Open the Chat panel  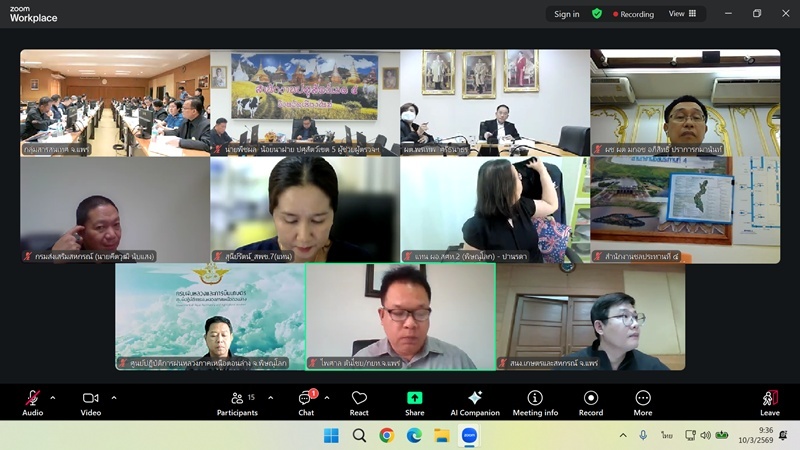tap(306, 402)
